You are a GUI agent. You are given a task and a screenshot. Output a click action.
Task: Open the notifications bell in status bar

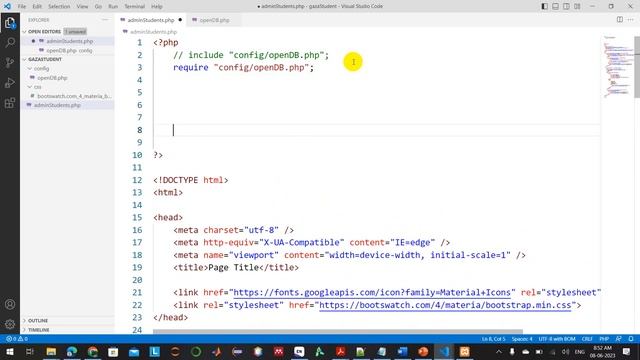[x=631, y=339]
